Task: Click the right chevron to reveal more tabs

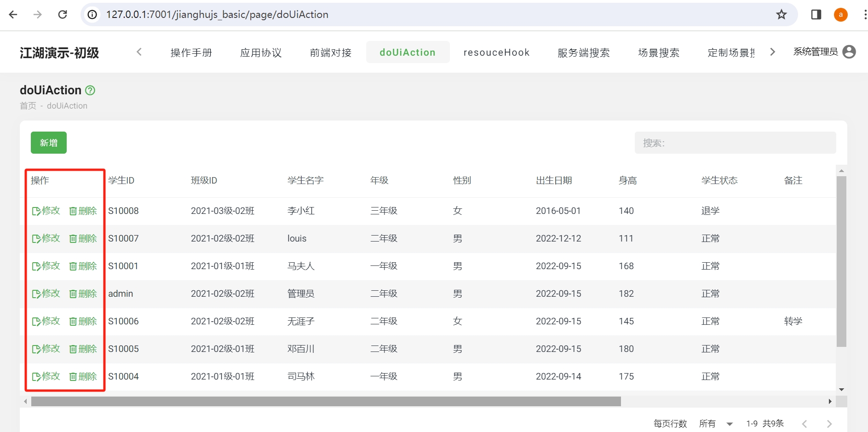Action: click(x=773, y=52)
